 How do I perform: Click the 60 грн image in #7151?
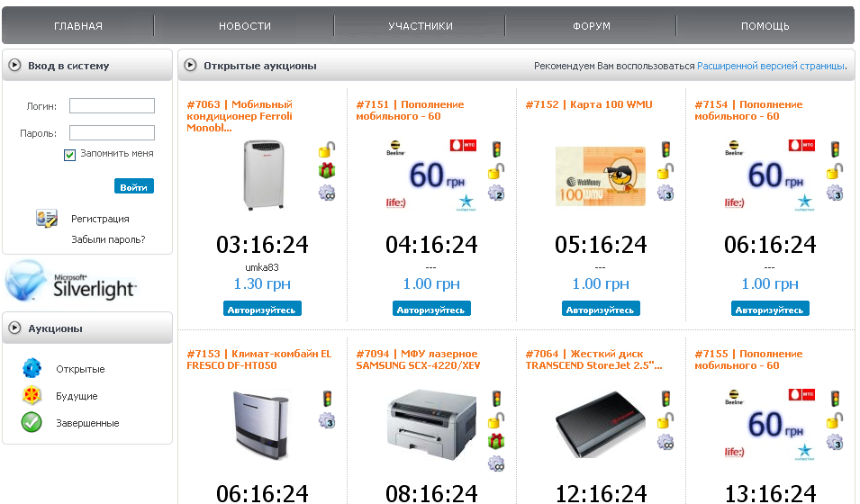point(431,175)
